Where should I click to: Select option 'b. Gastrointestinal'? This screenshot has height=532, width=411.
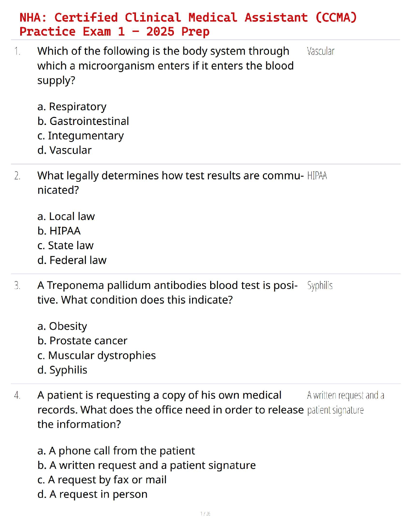pos(83,121)
